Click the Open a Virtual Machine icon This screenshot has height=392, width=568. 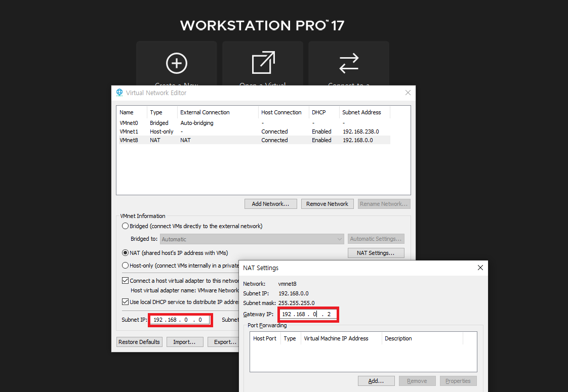point(263,63)
